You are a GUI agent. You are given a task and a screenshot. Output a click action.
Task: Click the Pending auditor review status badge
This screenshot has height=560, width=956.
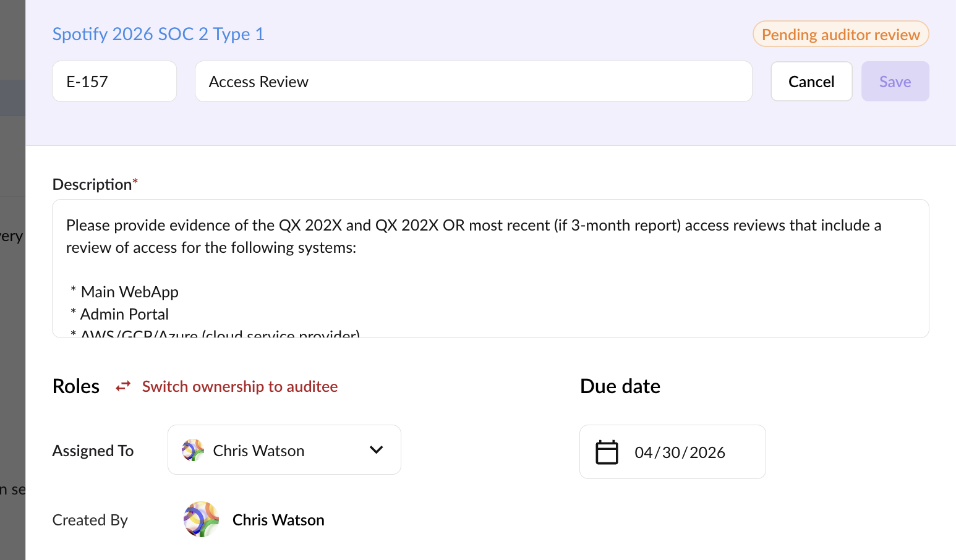click(x=840, y=34)
